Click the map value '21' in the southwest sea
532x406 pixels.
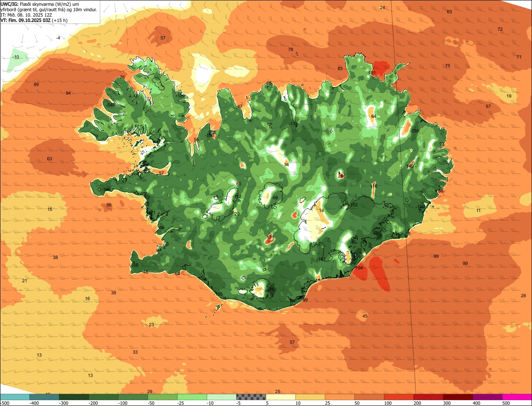(x=25, y=281)
